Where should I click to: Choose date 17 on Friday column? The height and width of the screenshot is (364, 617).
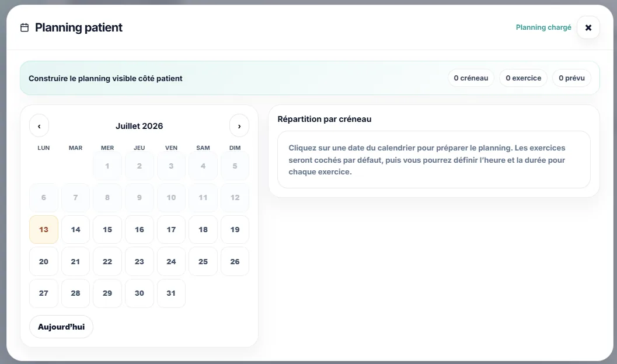[171, 230]
